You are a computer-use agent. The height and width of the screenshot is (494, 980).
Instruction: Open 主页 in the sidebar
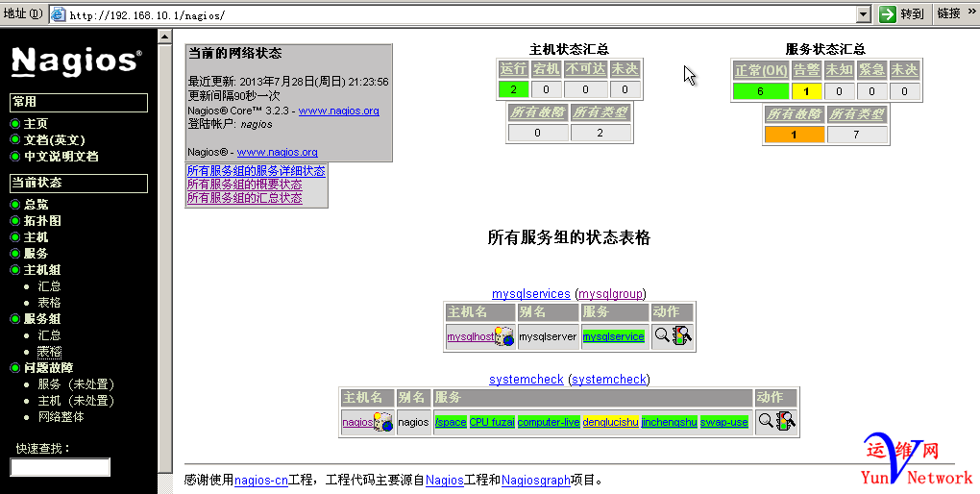pos(36,124)
